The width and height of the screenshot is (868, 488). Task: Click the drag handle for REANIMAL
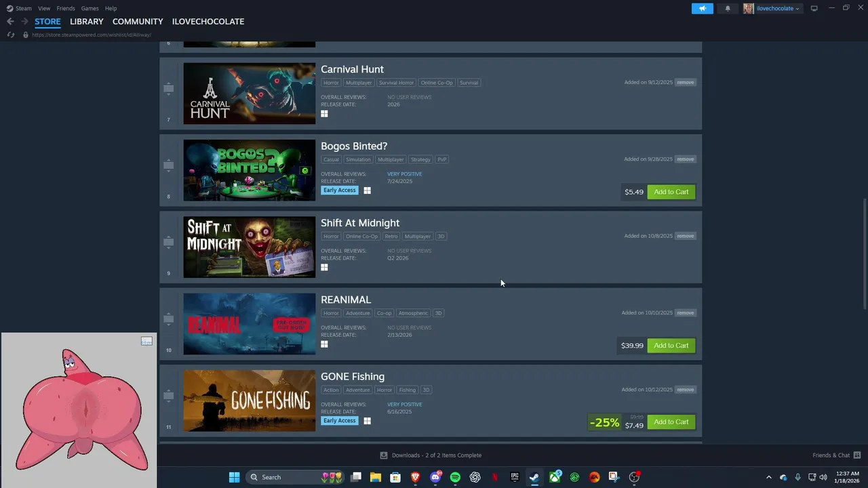pyautogui.click(x=168, y=319)
